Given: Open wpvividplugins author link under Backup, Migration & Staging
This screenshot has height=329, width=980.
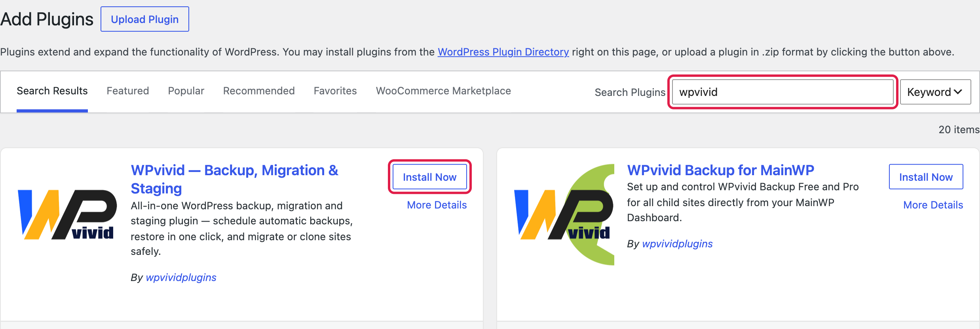Looking at the screenshot, I should [x=181, y=277].
